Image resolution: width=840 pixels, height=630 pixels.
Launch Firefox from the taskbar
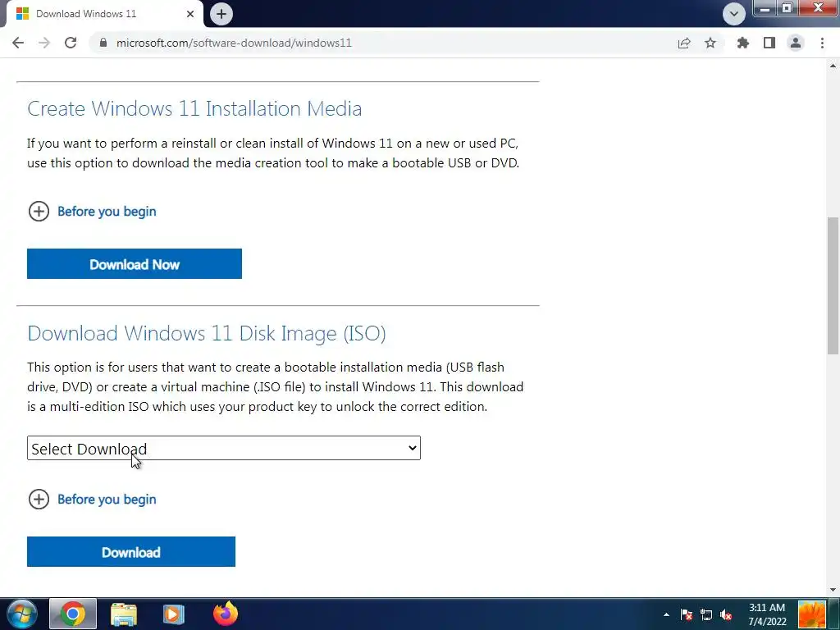226,614
